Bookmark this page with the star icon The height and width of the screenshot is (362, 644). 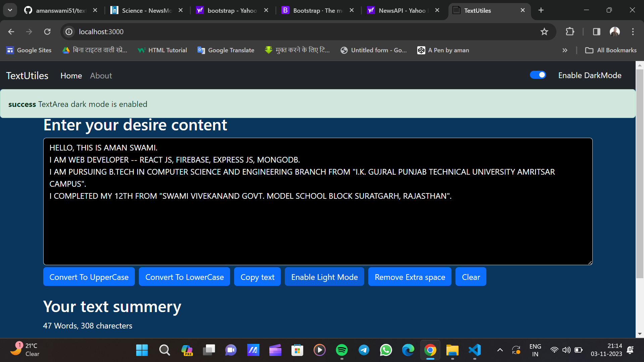pos(544,32)
